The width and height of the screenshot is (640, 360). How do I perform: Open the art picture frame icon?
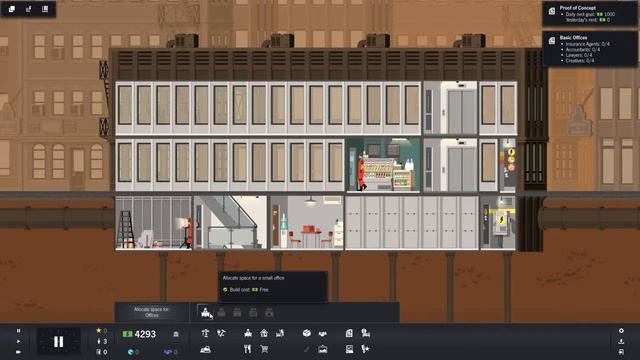(322, 349)
